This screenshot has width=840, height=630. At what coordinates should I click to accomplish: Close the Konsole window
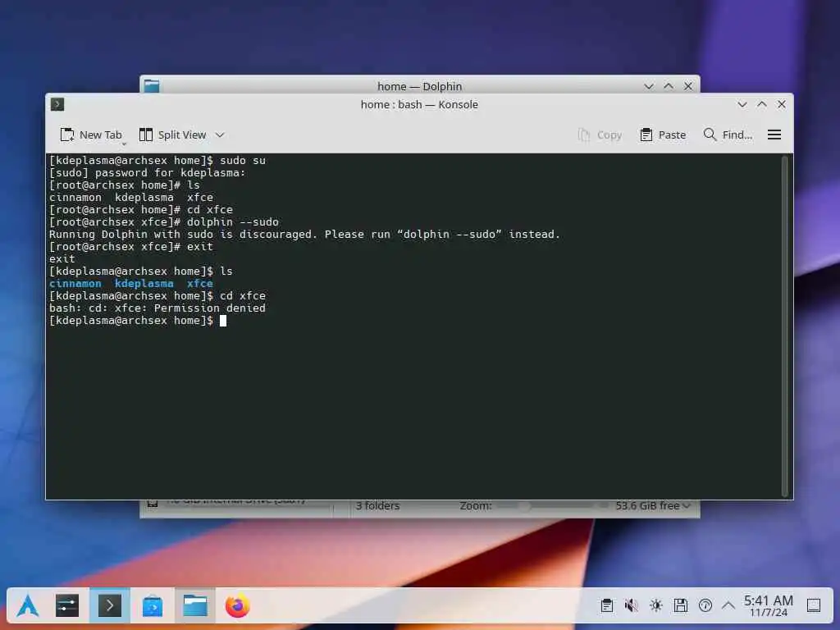click(x=782, y=104)
